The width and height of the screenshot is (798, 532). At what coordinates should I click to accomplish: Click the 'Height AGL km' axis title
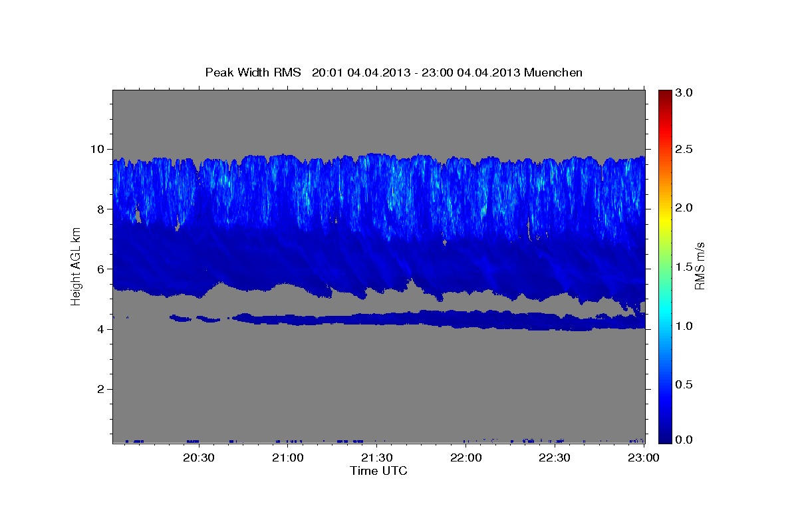coord(76,267)
